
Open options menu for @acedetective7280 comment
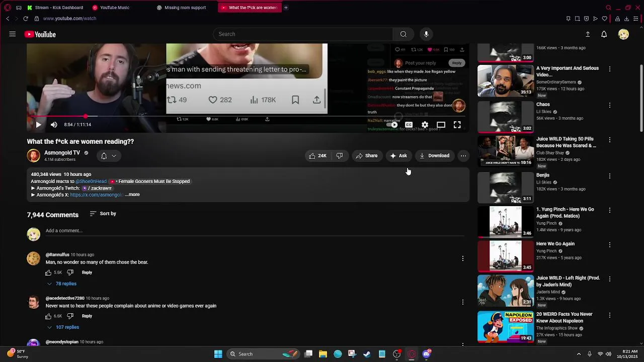pos(463,302)
